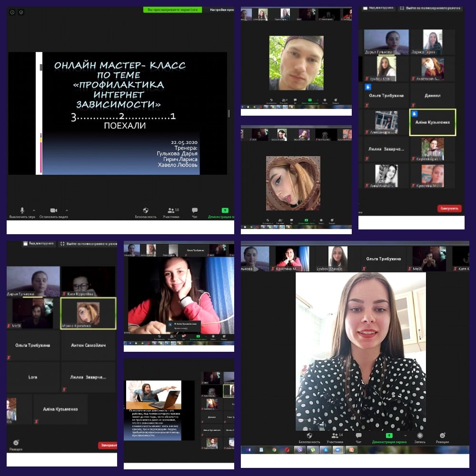Image resolution: width=476 pixels, height=476 pixels.
Task: Turn off the camera with Остановить видео
Action: [x=53, y=212]
